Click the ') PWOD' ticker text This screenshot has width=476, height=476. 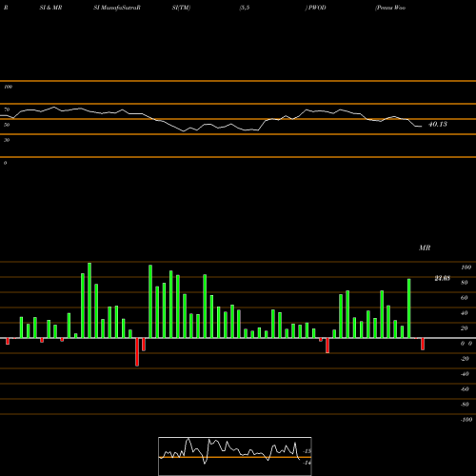[316, 8]
